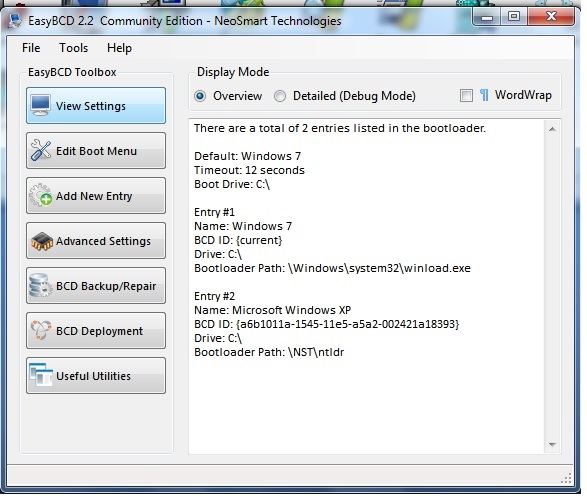Click the Edit Boot Menu tools icon
The image size is (587, 503).
41,150
